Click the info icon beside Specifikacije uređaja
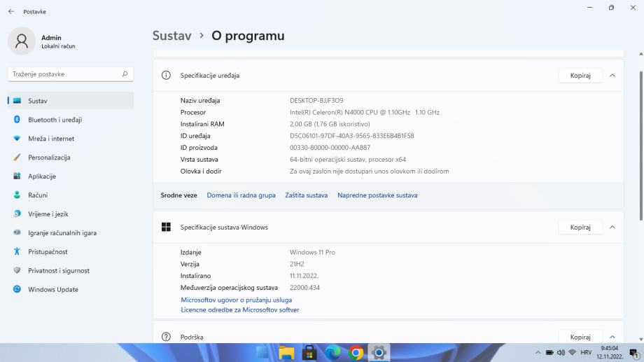Viewport: 644px width, 362px height. click(x=166, y=75)
